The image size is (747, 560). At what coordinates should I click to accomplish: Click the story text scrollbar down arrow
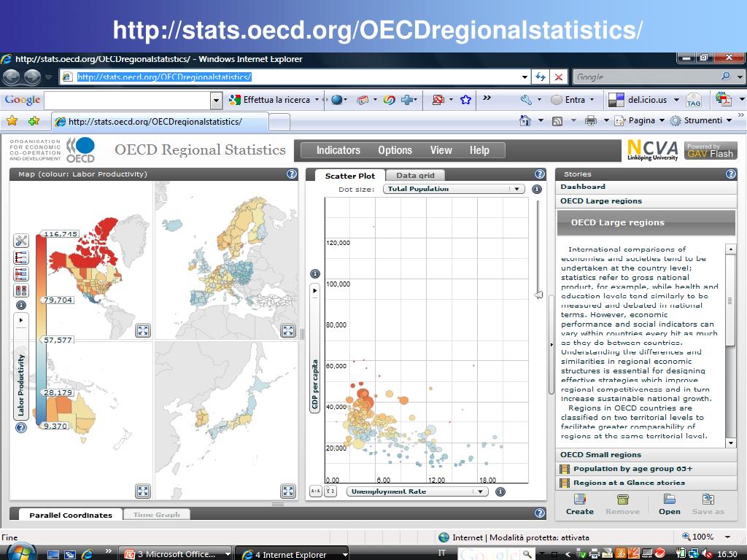pos(731,443)
